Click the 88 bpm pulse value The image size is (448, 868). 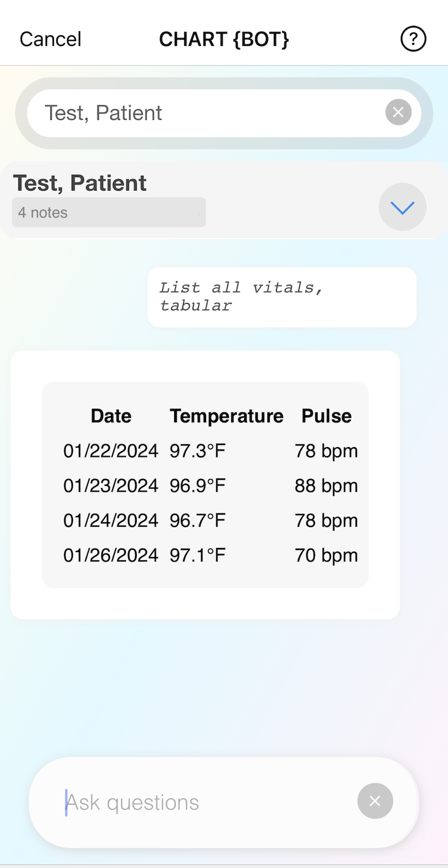326,486
